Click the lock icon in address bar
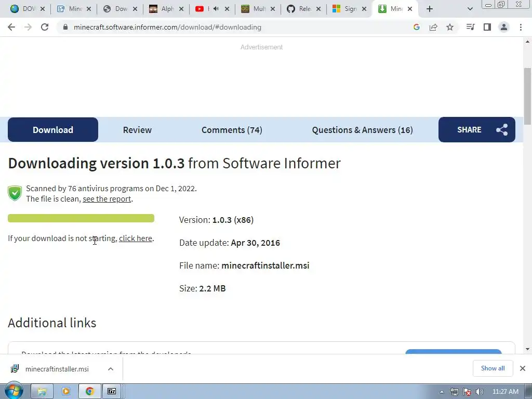Screen dimensions: 532x399 [x=65, y=27]
